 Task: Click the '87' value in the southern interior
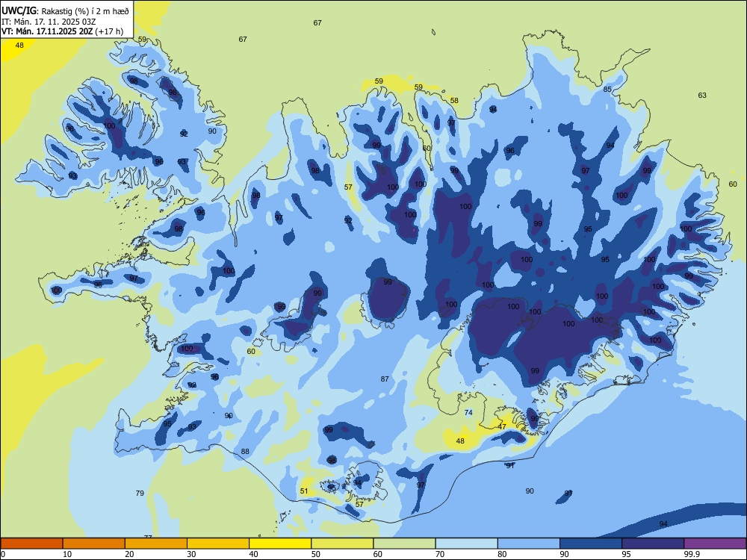[385, 379]
